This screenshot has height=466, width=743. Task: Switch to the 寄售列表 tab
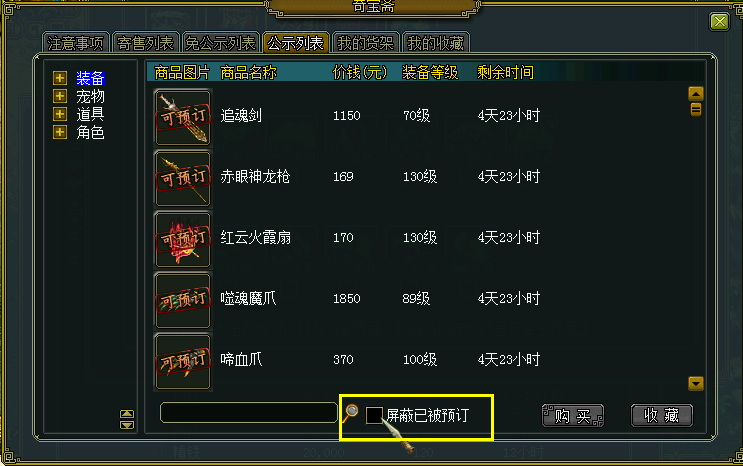coord(145,43)
